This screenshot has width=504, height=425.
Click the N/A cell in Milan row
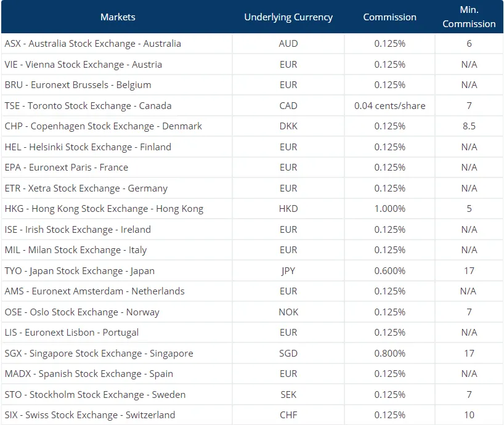[x=469, y=250]
